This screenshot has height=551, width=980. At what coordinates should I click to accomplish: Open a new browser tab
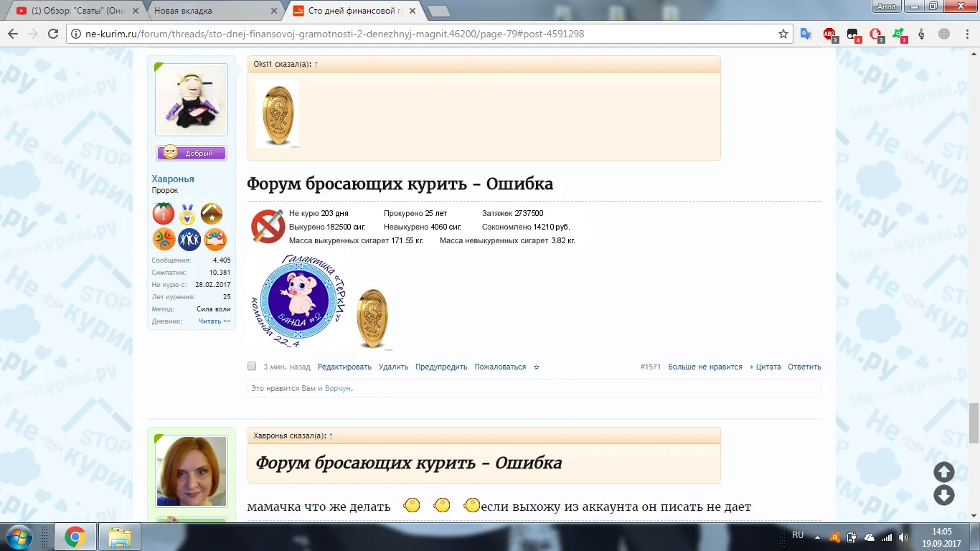click(438, 11)
